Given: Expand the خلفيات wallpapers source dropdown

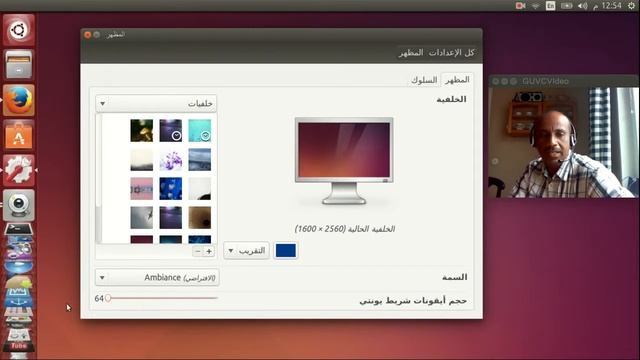Looking at the screenshot, I should (156, 104).
